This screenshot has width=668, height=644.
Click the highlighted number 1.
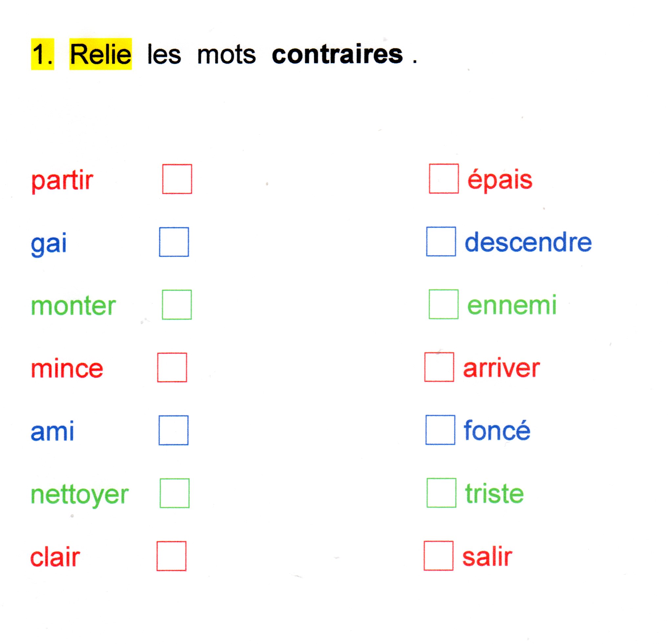(42, 54)
